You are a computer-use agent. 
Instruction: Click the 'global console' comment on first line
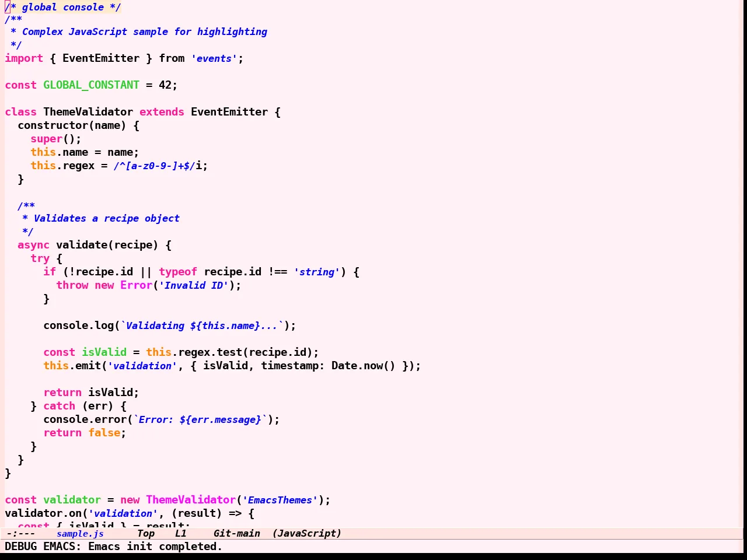coord(62,8)
